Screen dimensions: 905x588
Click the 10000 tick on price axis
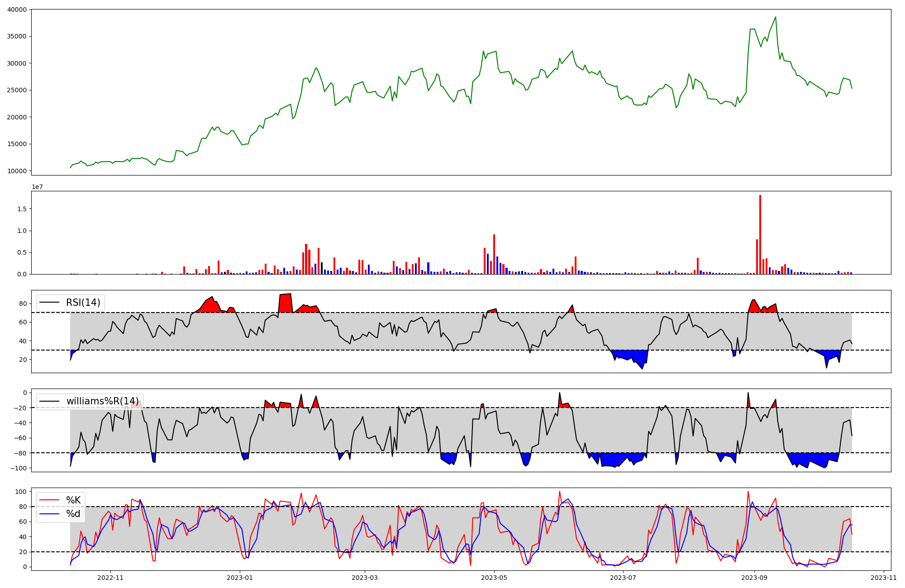(17, 171)
